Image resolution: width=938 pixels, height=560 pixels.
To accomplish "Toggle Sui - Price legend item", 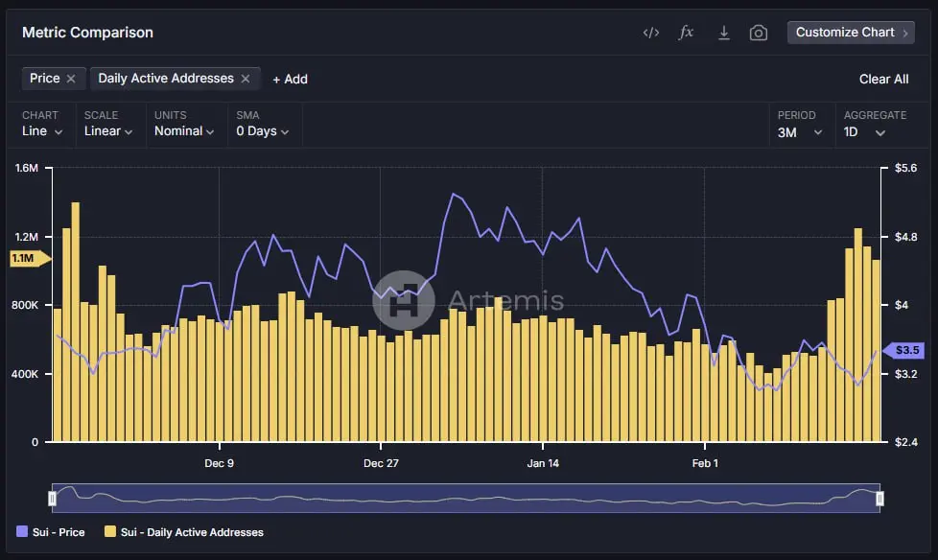I will pos(51,532).
